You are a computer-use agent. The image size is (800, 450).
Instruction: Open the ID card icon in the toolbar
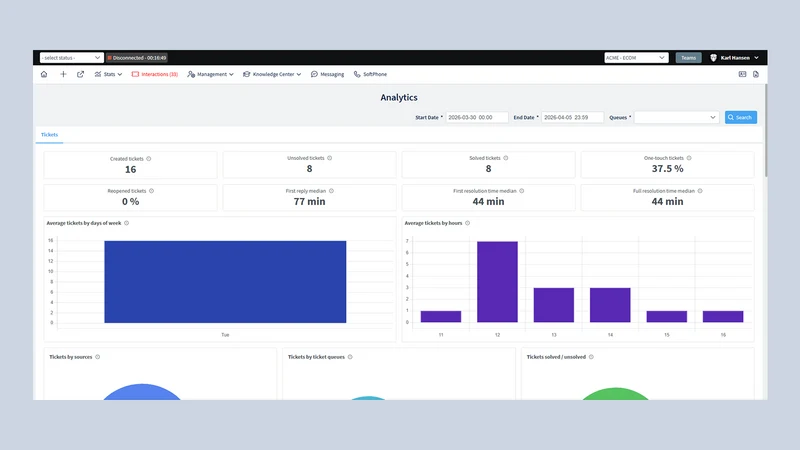click(742, 74)
